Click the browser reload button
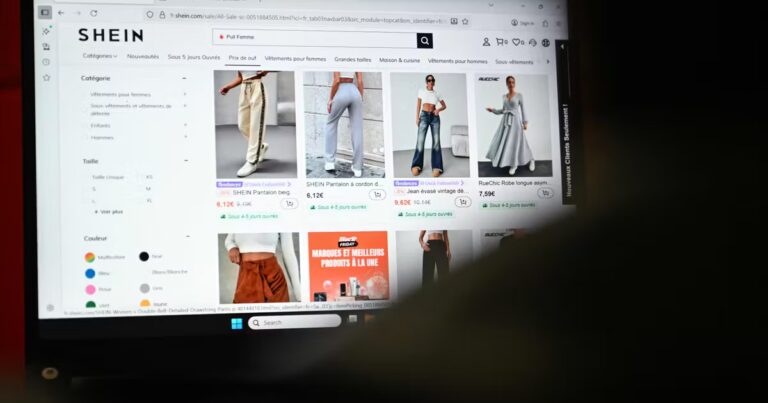The width and height of the screenshot is (768, 403). point(94,13)
